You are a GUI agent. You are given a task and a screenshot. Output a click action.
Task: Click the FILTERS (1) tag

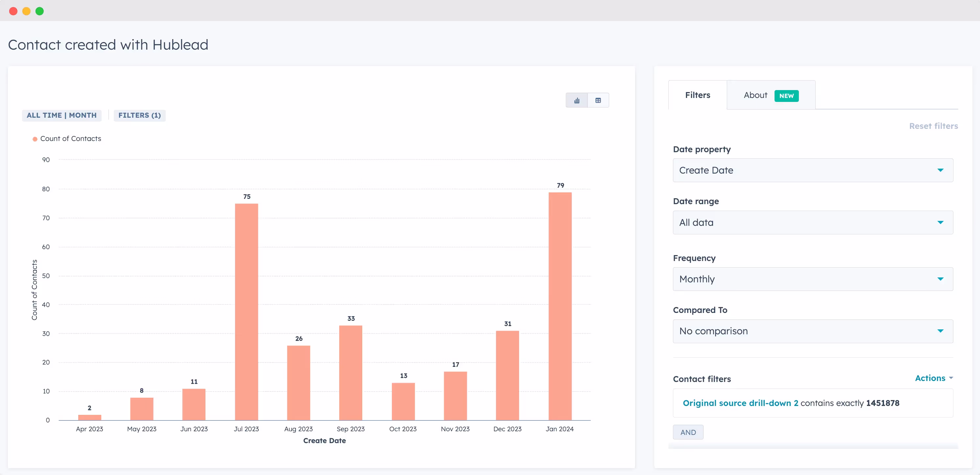tap(140, 115)
